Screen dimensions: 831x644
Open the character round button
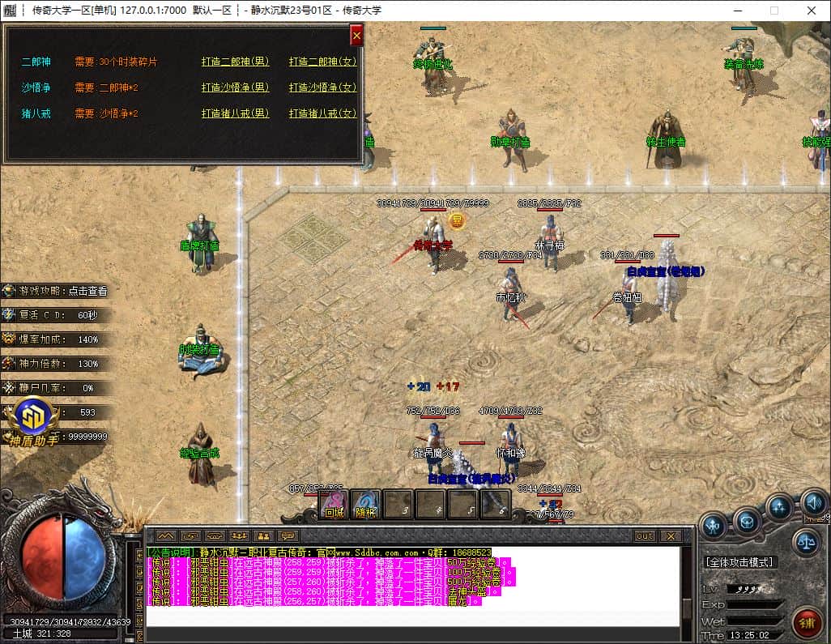click(714, 525)
